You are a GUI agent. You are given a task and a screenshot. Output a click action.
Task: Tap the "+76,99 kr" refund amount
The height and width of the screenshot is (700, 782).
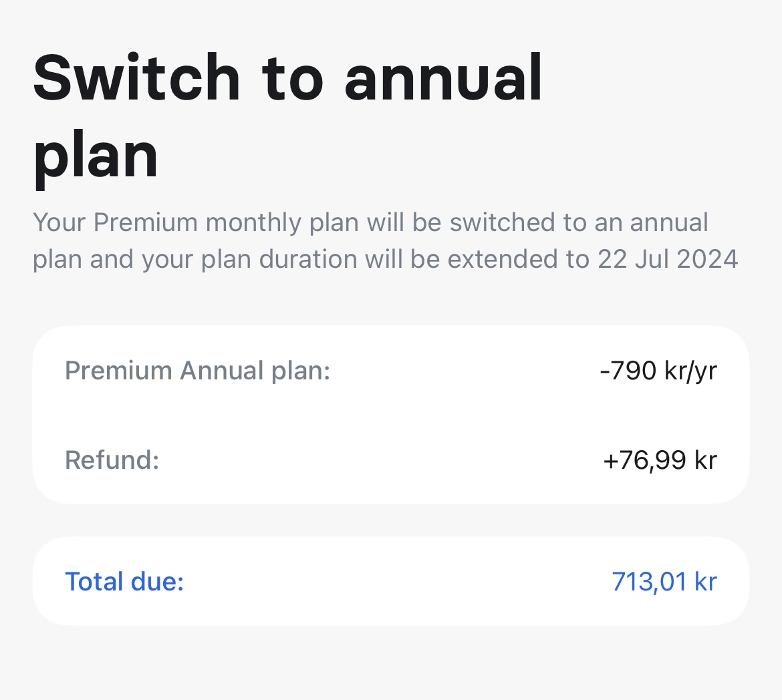659,460
